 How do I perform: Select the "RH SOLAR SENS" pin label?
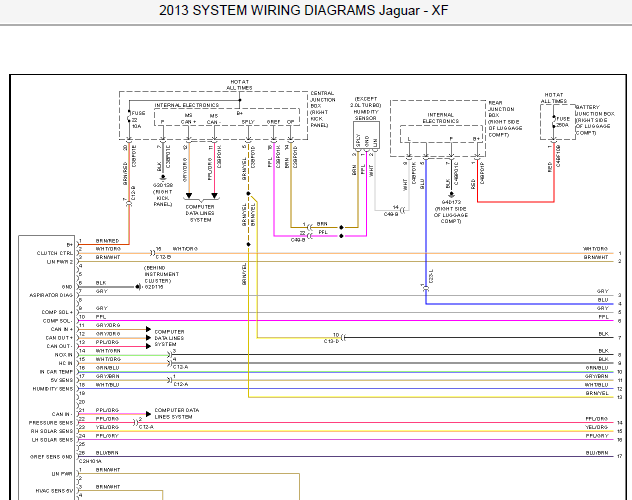click(x=52, y=431)
